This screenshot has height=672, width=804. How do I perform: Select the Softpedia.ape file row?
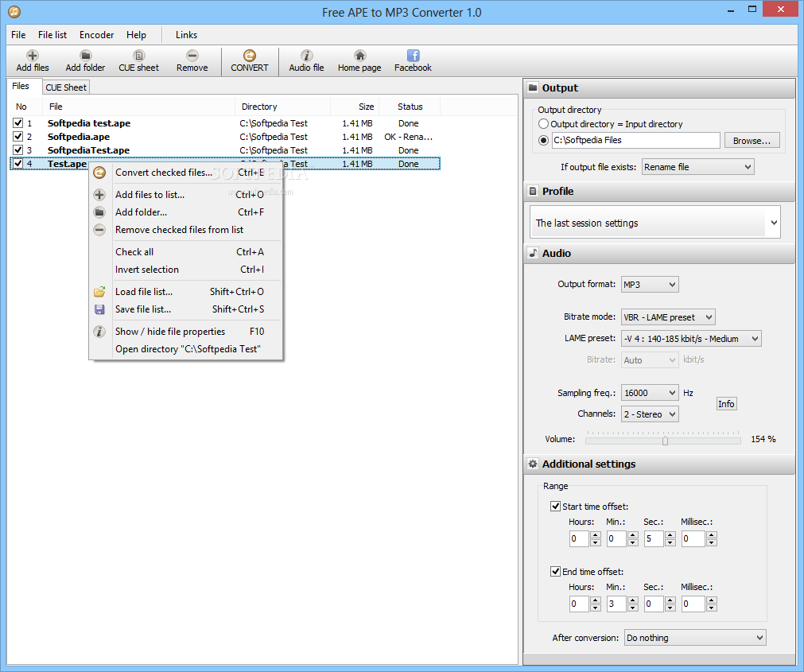point(224,137)
